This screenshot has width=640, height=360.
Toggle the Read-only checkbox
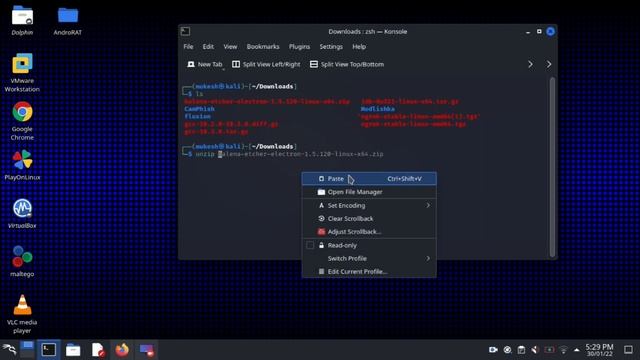tap(310, 245)
